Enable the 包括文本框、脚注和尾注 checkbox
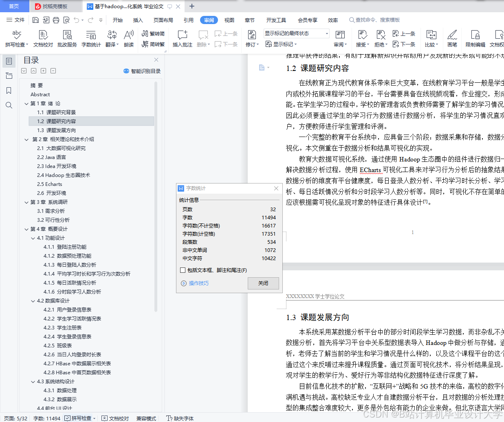The image size is (504, 422). pyautogui.click(x=182, y=270)
